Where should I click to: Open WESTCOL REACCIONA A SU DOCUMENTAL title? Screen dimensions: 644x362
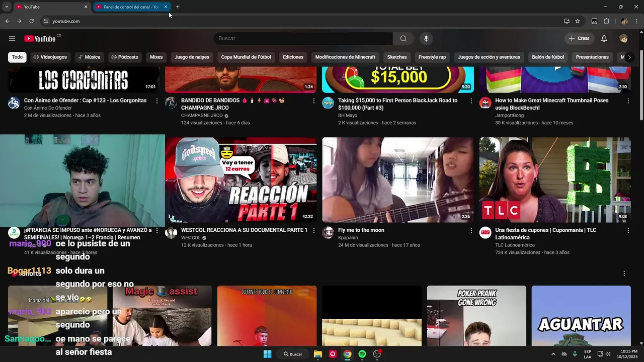click(x=244, y=230)
